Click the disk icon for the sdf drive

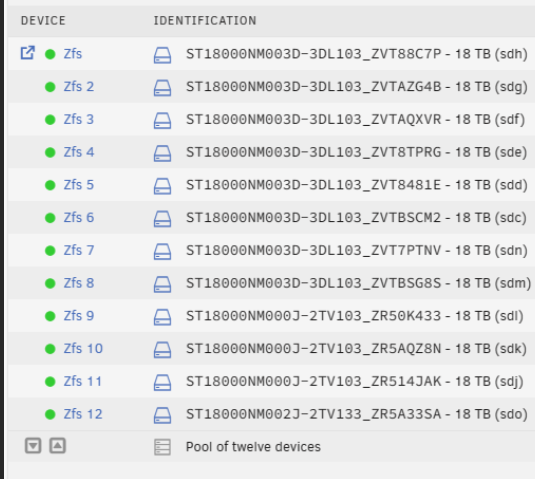(162, 121)
